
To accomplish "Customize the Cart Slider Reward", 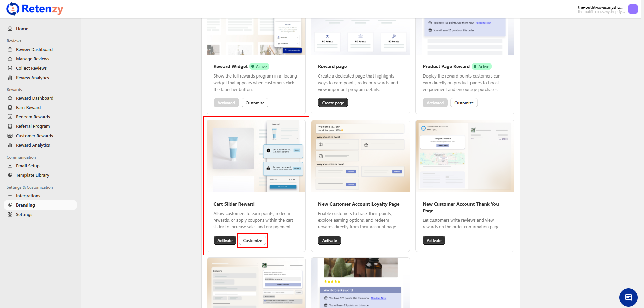I will pyautogui.click(x=253, y=240).
